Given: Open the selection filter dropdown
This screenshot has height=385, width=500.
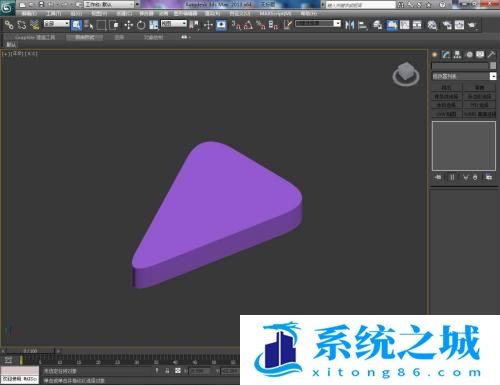Looking at the screenshot, I should [x=57, y=24].
